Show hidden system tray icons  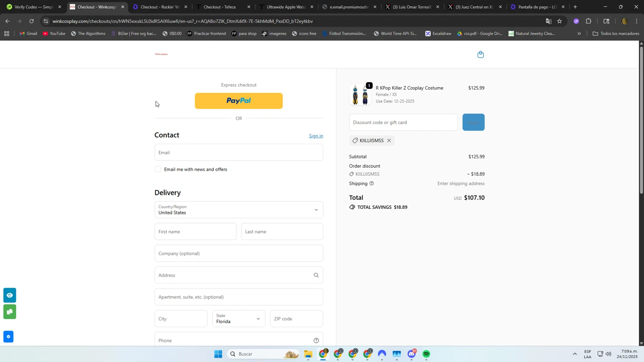tap(575, 354)
